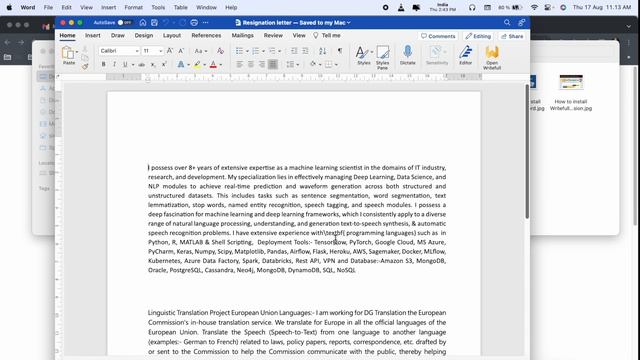Apply Superscript formatting
Viewport: 640px width, 360px height.
point(164,64)
